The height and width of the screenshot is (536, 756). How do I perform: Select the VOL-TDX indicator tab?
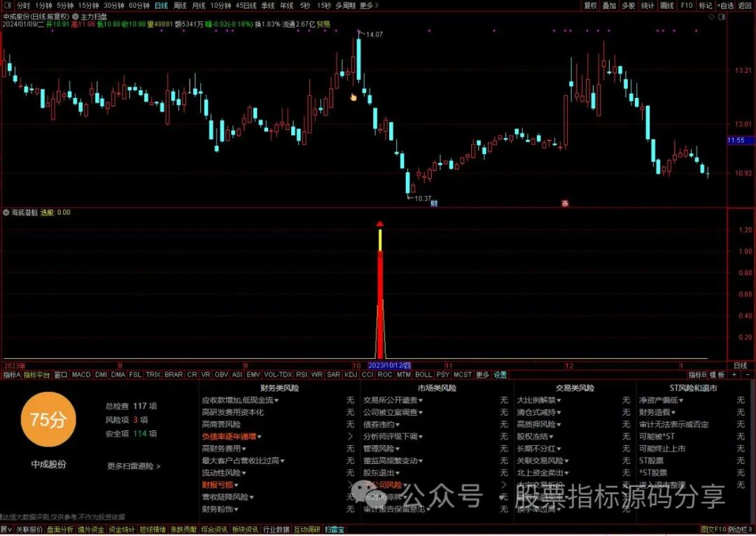click(x=278, y=374)
